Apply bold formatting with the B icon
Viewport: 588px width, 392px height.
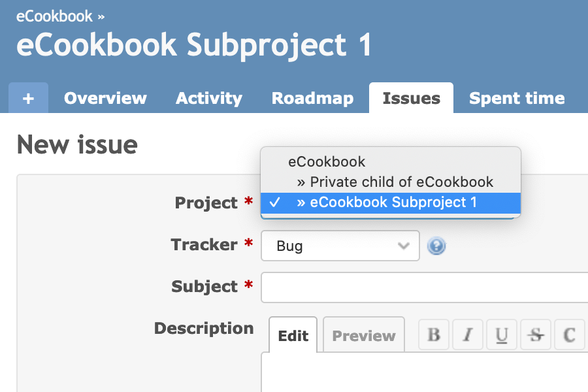pos(434,335)
